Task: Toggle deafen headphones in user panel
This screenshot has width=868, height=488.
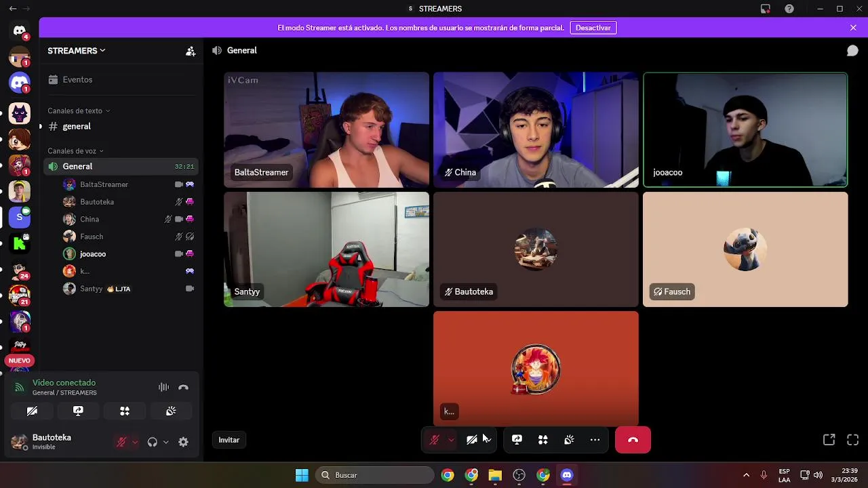Action: point(152,442)
